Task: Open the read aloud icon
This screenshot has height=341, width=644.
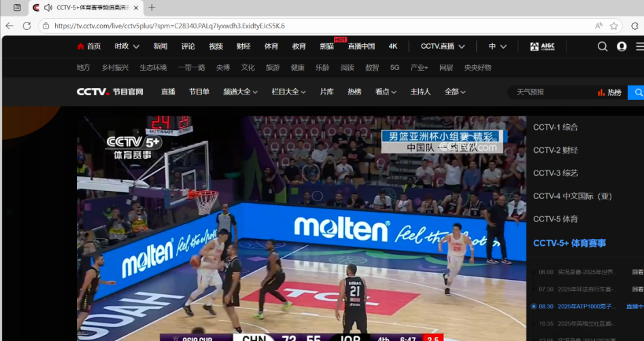Action: pos(599,26)
